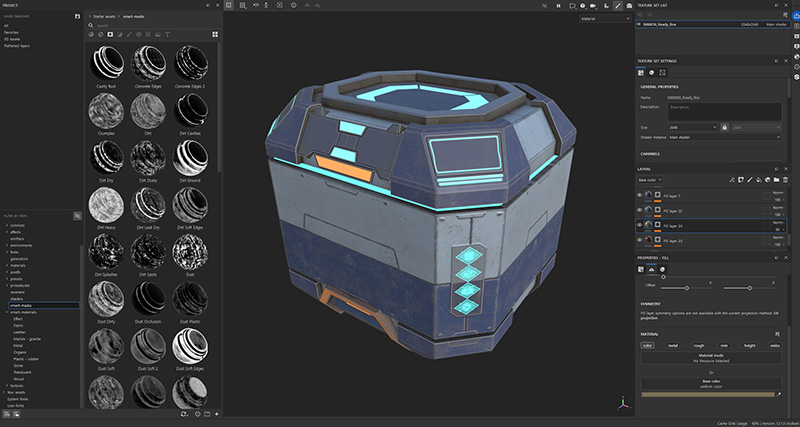This screenshot has width=800, height=427.
Task: Click the add mask icon in Layers toolbar
Action: click(x=741, y=180)
